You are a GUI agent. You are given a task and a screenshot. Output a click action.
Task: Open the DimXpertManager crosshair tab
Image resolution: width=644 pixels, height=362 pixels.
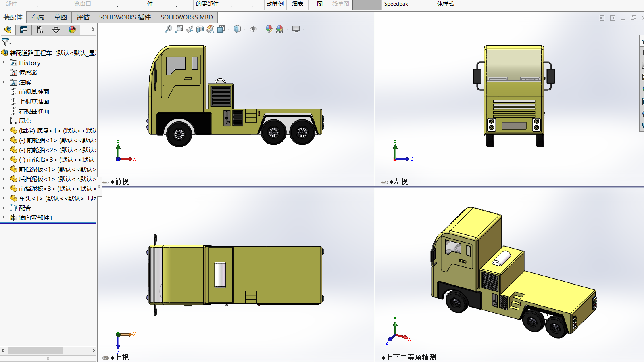[x=56, y=30]
